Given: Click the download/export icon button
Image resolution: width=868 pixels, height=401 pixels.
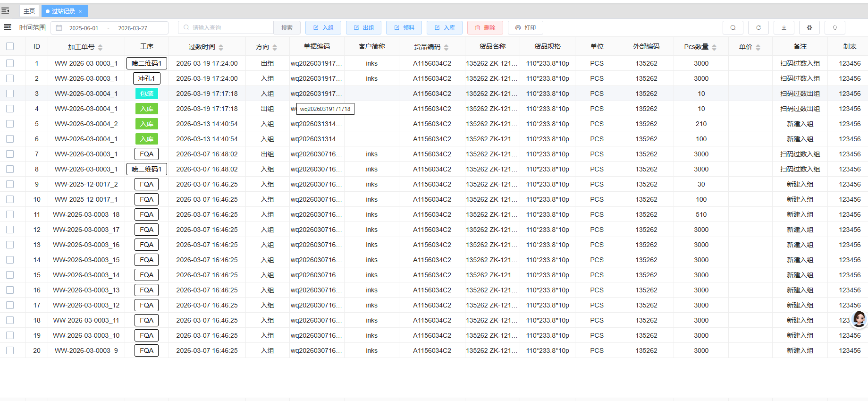Looking at the screenshot, I should [x=784, y=28].
